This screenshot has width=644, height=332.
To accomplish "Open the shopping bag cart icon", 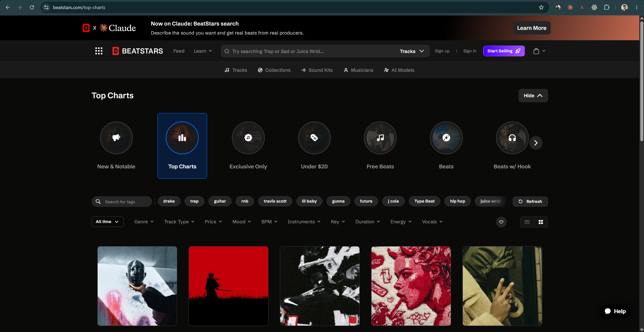I will (536, 51).
